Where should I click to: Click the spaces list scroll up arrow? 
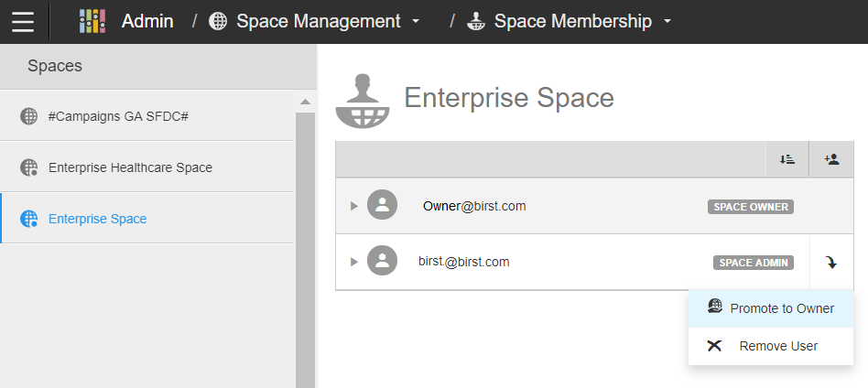pyautogui.click(x=306, y=101)
